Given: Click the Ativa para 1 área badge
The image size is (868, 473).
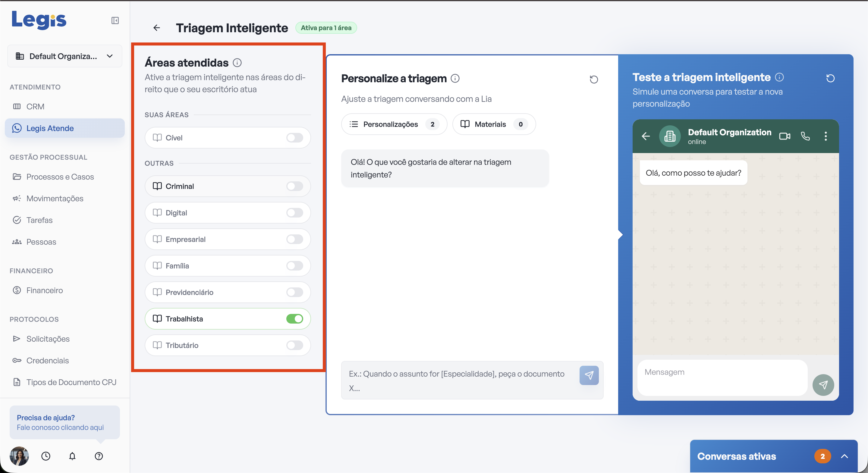Looking at the screenshot, I should pyautogui.click(x=326, y=28).
